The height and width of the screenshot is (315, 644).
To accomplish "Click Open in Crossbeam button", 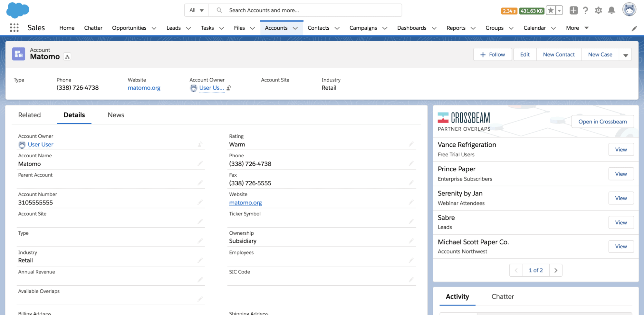I will click(602, 122).
